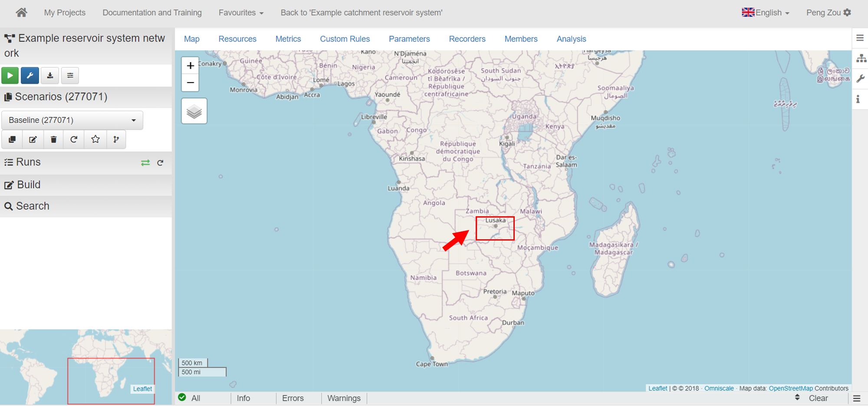This screenshot has width=868, height=406.
Task: Click the home icon in top bar
Action: coord(21,13)
